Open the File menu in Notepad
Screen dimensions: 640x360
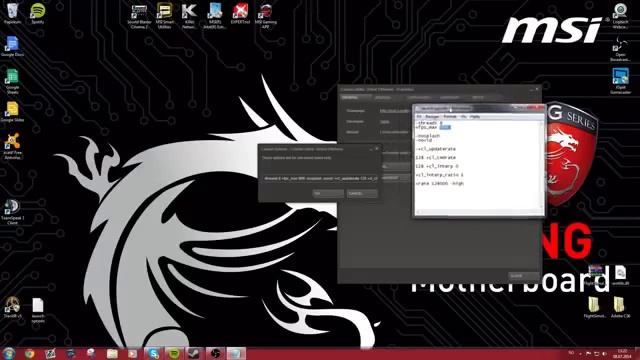tap(419, 117)
